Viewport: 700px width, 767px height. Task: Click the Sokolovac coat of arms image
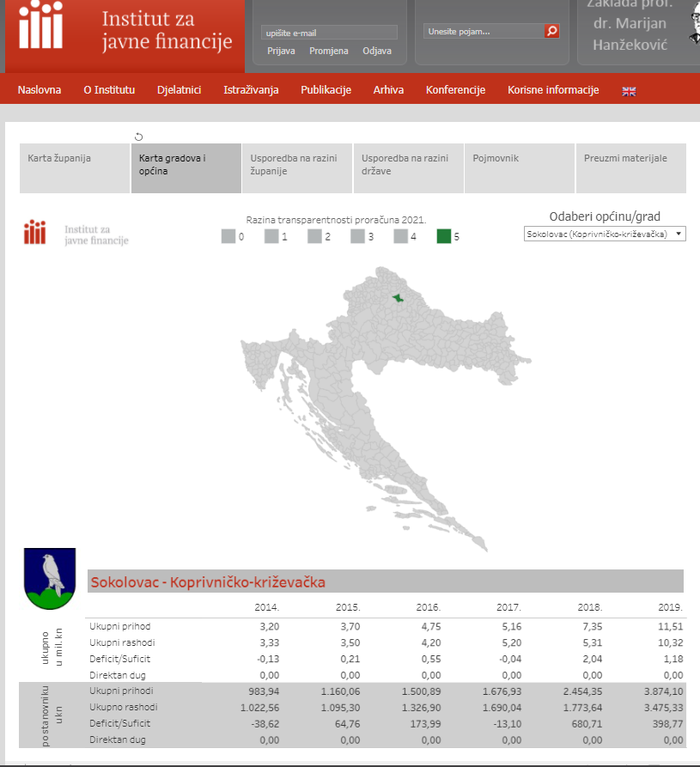52,579
